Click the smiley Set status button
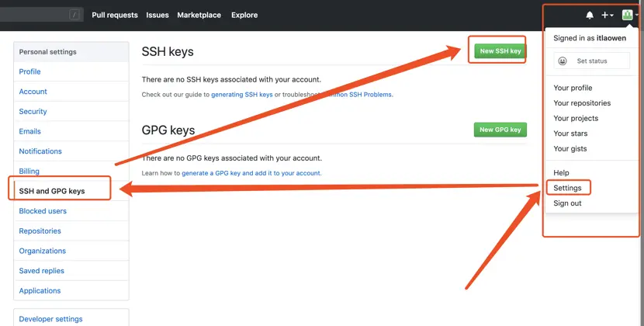 [x=591, y=61]
